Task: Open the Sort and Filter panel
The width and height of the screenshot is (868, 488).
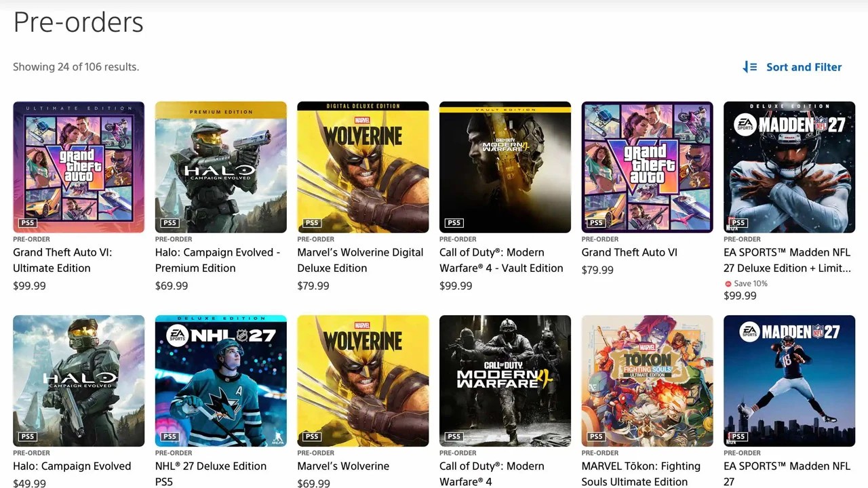Action: click(792, 67)
